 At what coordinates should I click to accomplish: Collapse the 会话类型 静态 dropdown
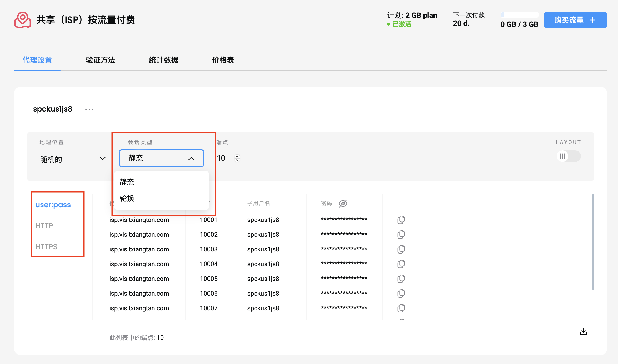point(162,158)
